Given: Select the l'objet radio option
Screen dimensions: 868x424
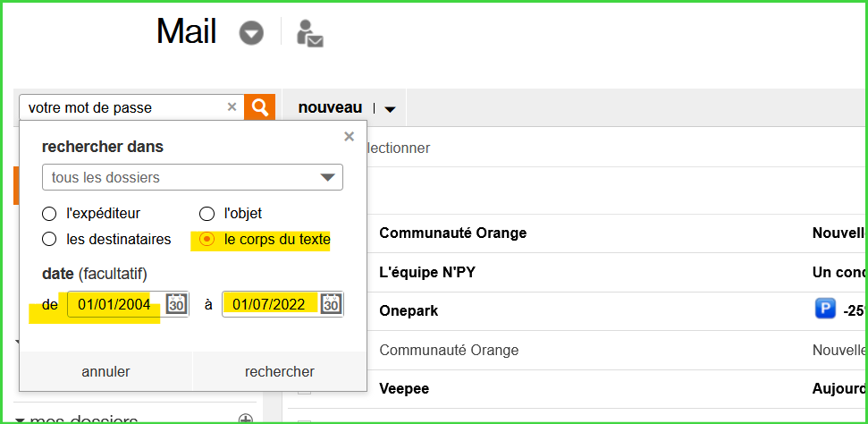Looking at the screenshot, I should pyautogui.click(x=206, y=214).
